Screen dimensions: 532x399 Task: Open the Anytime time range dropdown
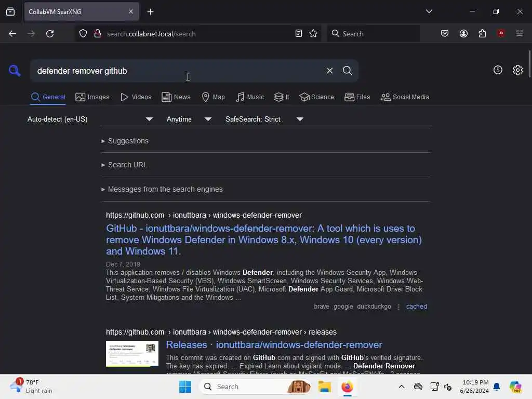coord(189,119)
